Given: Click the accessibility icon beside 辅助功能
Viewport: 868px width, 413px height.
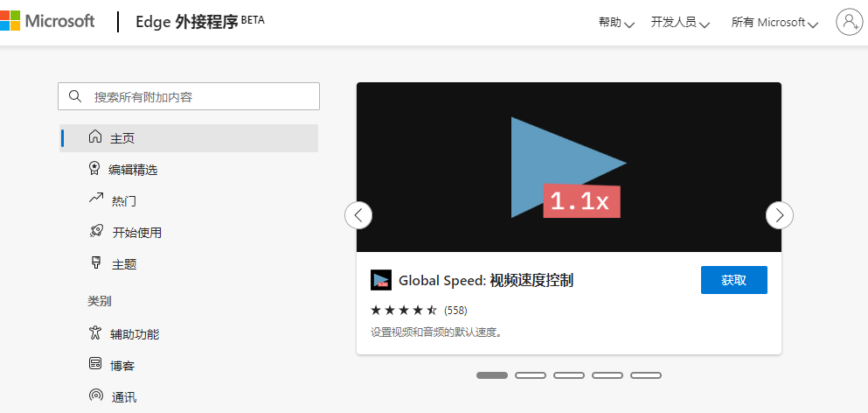Looking at the screenshot, I should (95, 332).
